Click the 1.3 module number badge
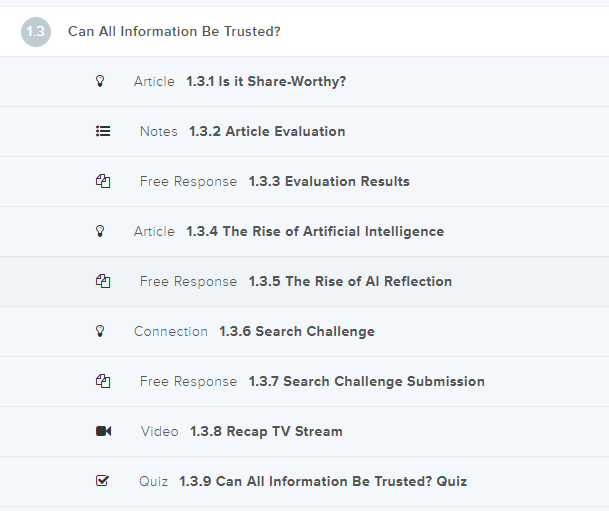 tap(36, 32)
